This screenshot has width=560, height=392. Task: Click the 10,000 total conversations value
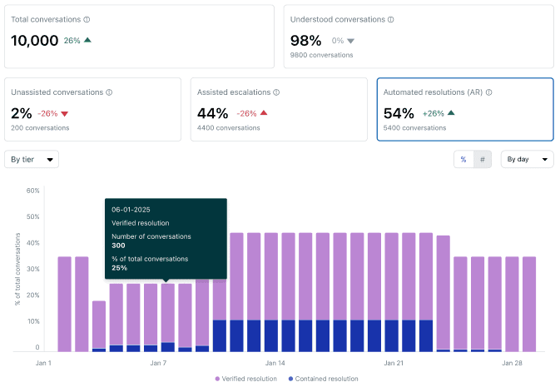coord(35,41)
